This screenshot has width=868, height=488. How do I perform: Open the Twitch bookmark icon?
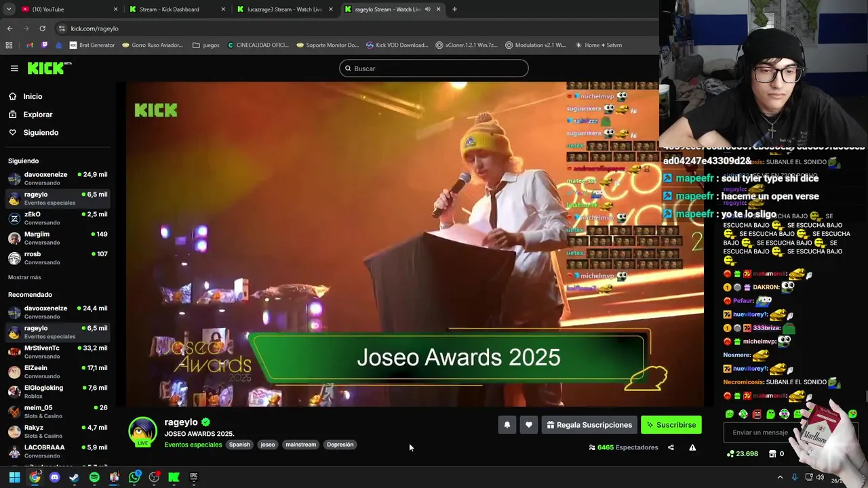(x=44, y=45)
